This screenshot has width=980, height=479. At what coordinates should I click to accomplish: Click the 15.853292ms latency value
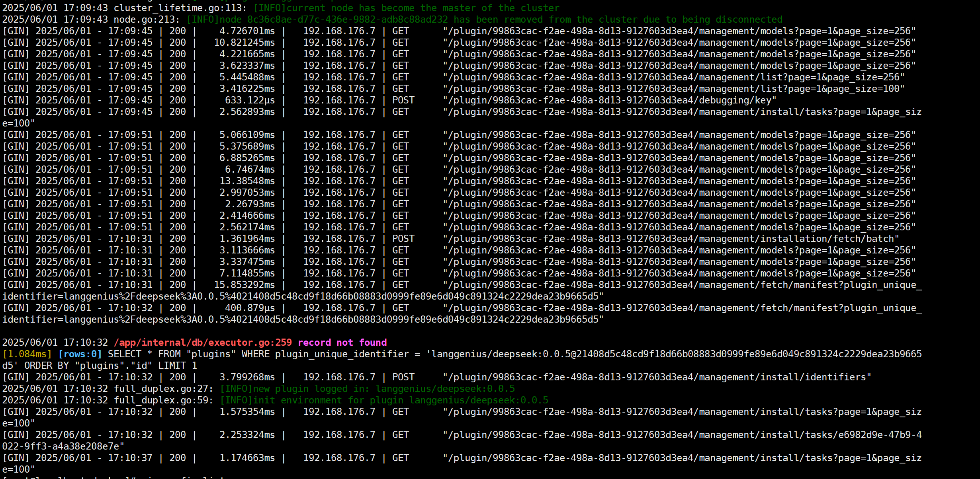[x=244, y=285]
